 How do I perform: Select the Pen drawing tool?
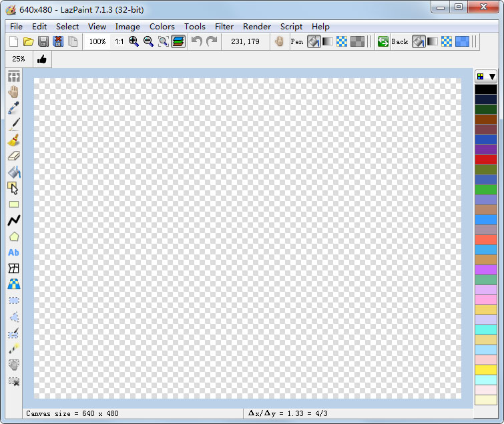click(13, 124)
